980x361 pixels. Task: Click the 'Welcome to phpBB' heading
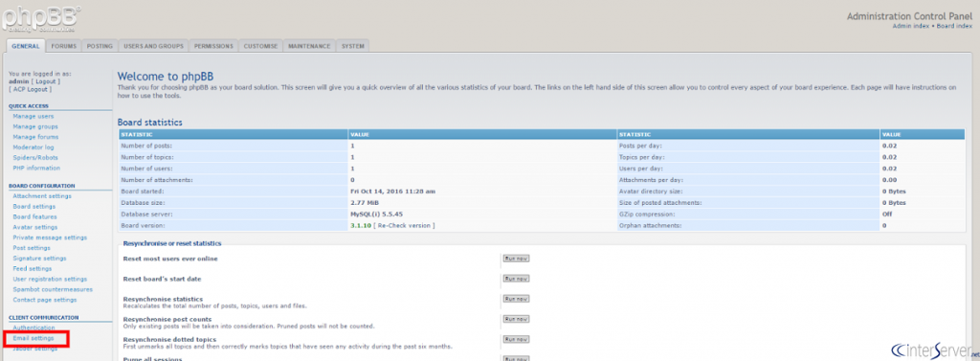pyautogui.click(x=166, y=77)
